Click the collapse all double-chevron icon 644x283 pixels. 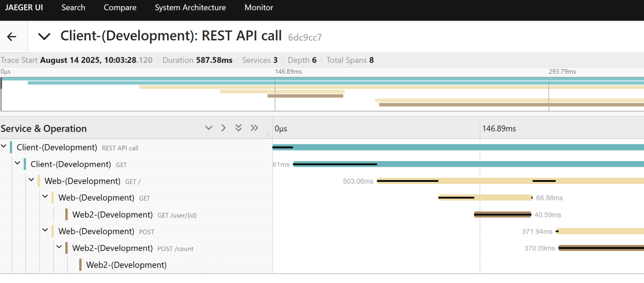[254, 128]
